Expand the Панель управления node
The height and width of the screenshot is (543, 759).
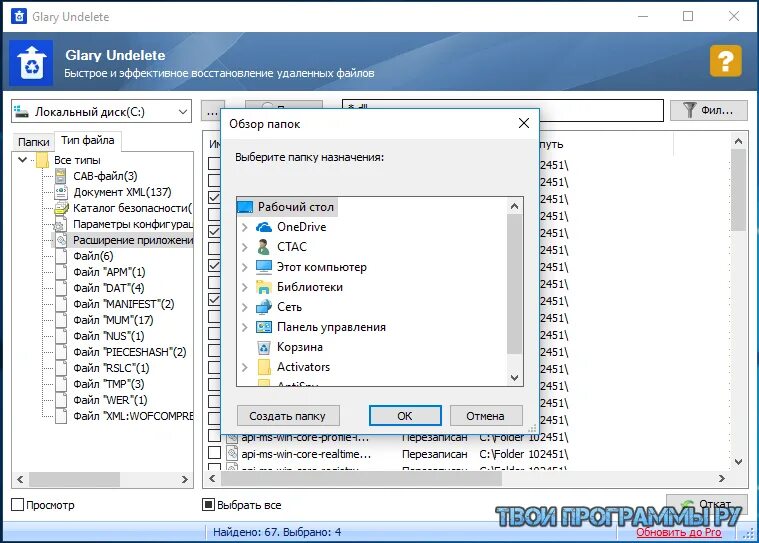244,327
